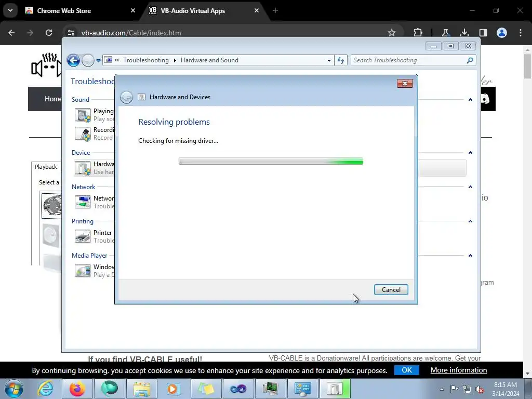
Task: Open the Recording Audio troubleshooter icon
Action: click(83, 134)
